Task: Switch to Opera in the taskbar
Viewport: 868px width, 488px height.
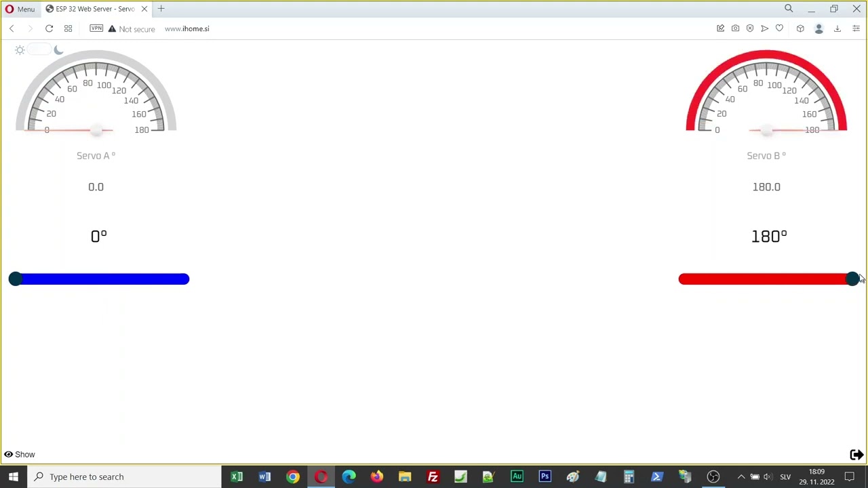Action: tap(321, 476)
